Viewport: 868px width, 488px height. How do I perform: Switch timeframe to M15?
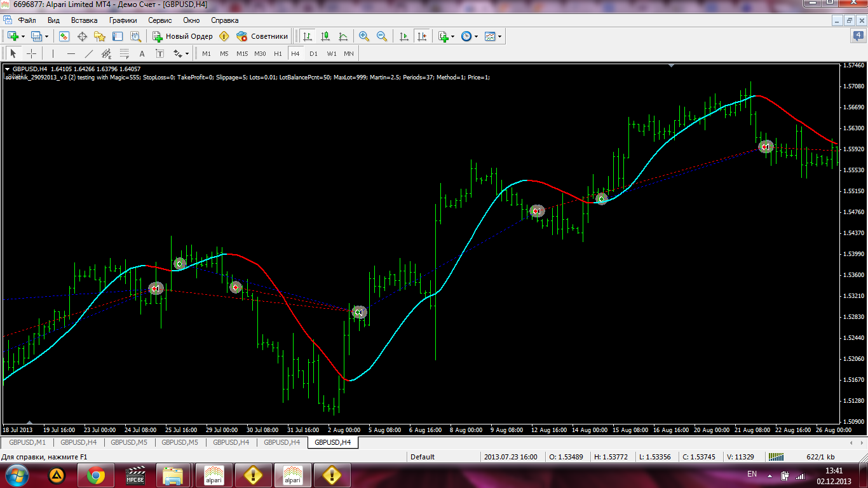[242, 53]
